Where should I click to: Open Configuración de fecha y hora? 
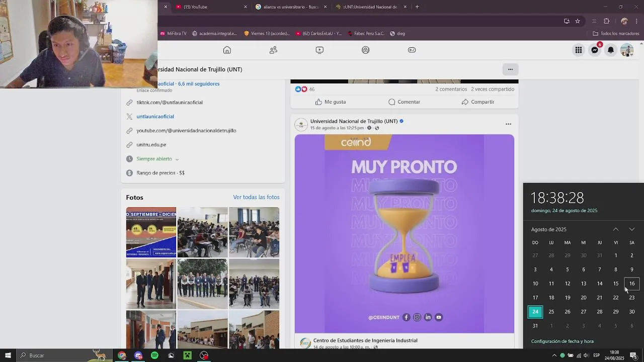point(562,341)
